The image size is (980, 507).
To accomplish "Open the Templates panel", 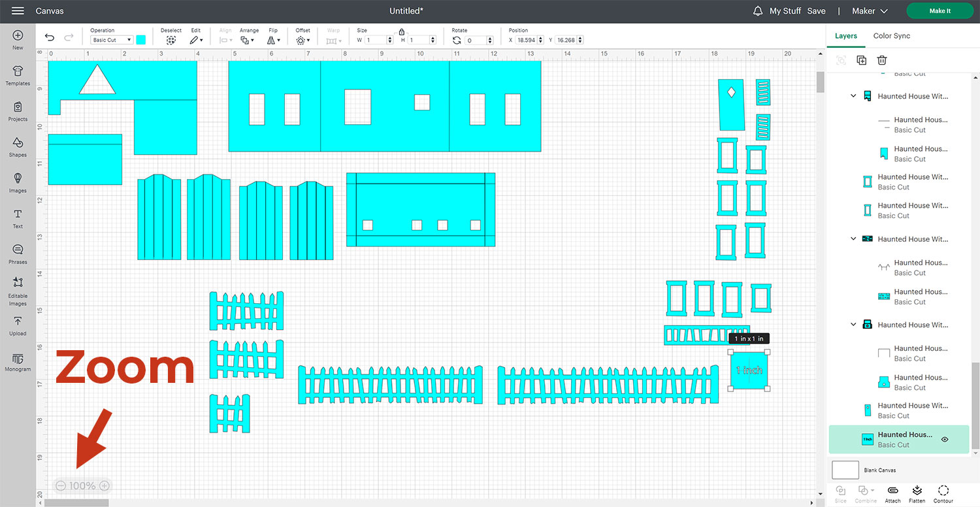I will (18, 75).
